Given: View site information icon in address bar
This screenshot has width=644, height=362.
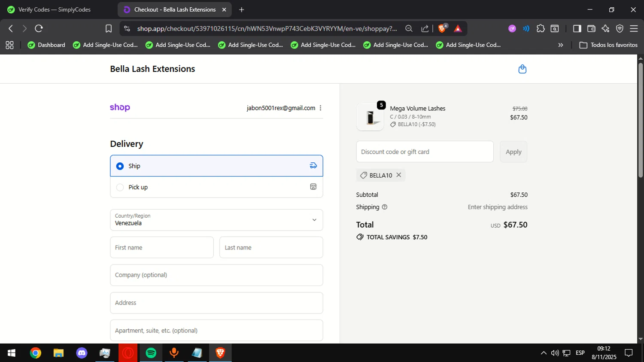Looking at the screenshot, I should point(127,29).
